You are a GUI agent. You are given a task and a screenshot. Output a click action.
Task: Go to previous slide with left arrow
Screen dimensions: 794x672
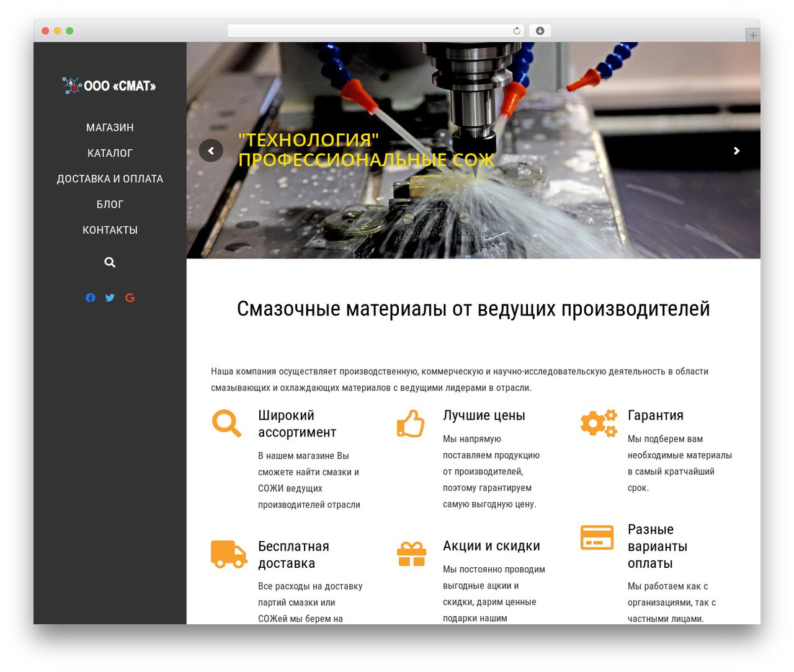pyautogui.click(x=211, y=151)
